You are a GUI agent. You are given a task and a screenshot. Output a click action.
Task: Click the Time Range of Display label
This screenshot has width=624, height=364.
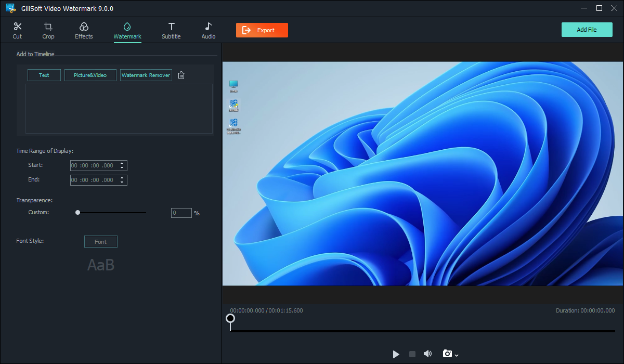pos(45,151)
